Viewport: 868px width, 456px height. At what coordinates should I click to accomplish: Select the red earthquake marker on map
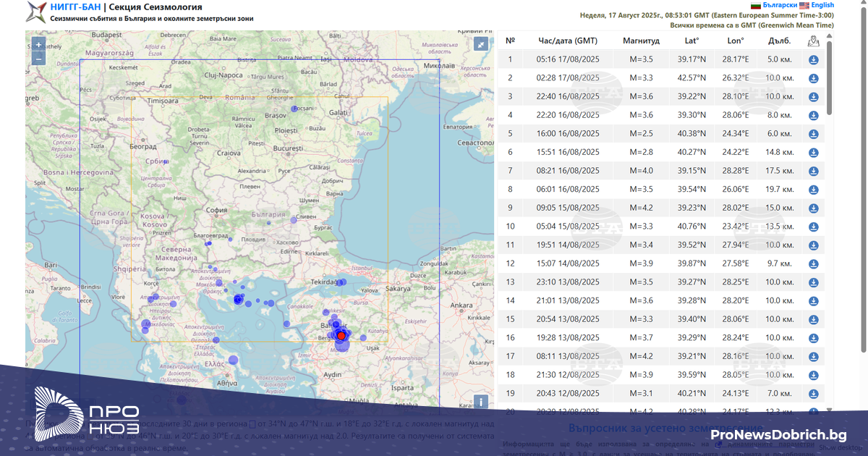341,336
